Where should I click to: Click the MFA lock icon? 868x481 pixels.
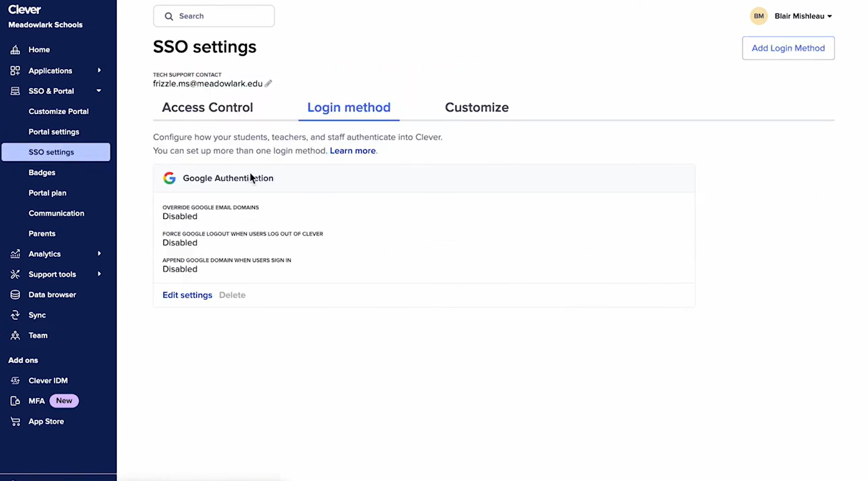pos(15,401)
